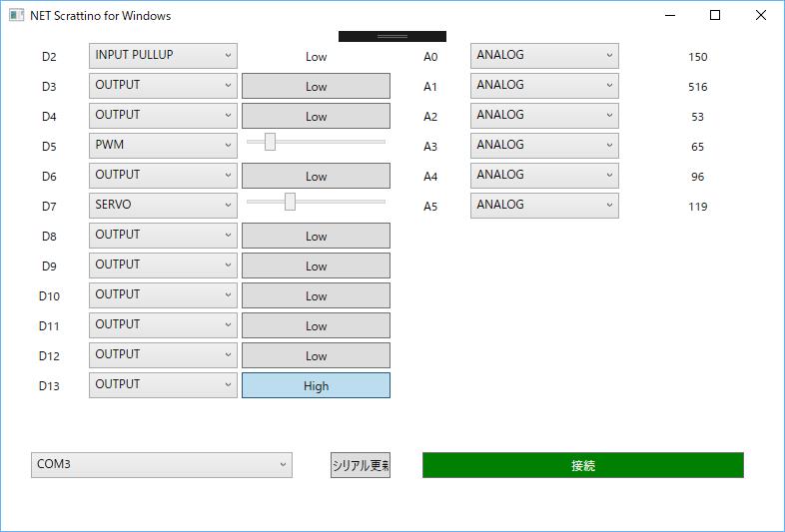Click the D7 SERVO slider thumb
785x532 pixels.
click(290, 202)
